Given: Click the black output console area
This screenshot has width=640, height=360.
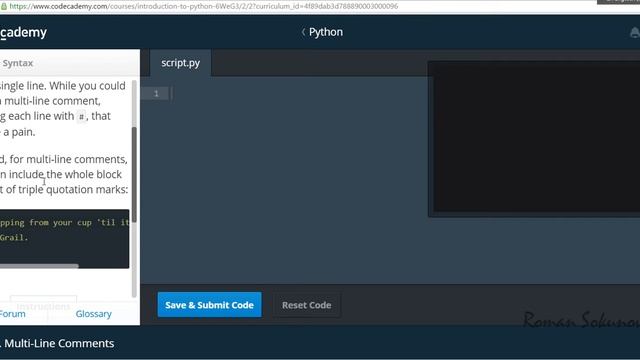Looking at the screenshot, I should 536,137.
